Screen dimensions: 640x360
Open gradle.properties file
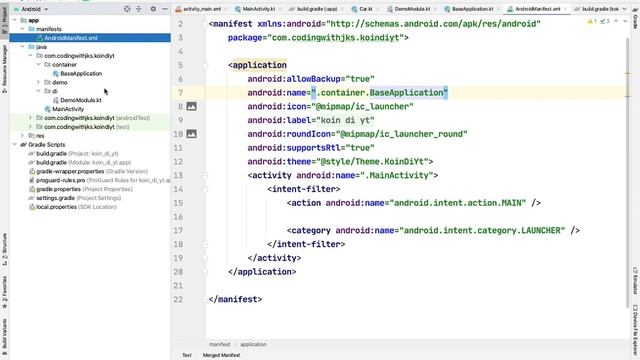click(x=80, y=189)
